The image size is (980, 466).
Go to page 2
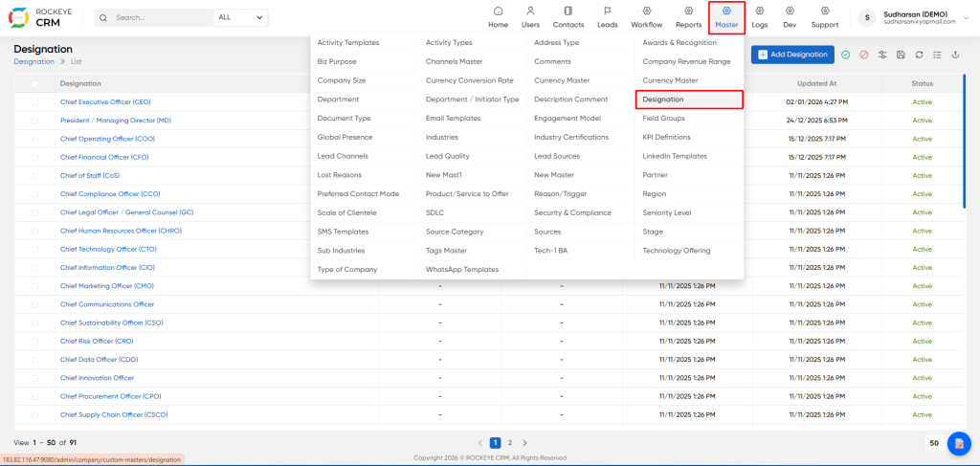(510, 443)
